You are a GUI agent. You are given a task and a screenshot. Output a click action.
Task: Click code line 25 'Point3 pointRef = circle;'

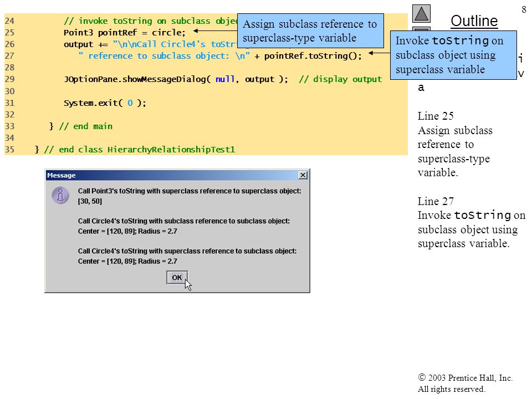125,33
